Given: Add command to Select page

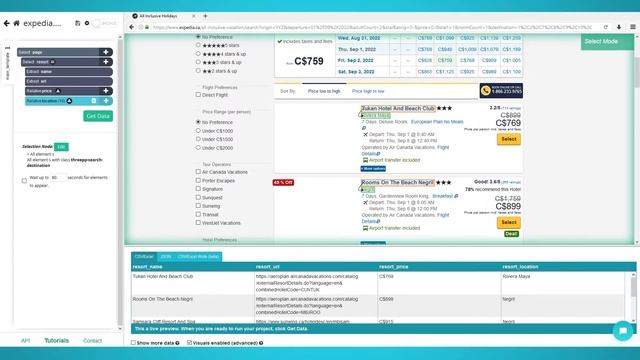Looking at the screenshot, I should pos(106,52).
